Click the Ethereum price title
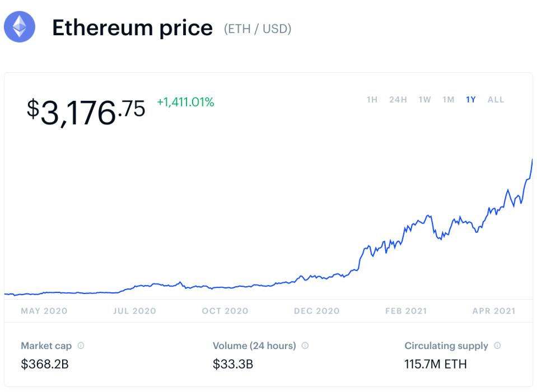This screenshot has width=537, height=392. (x=132, y=28)
